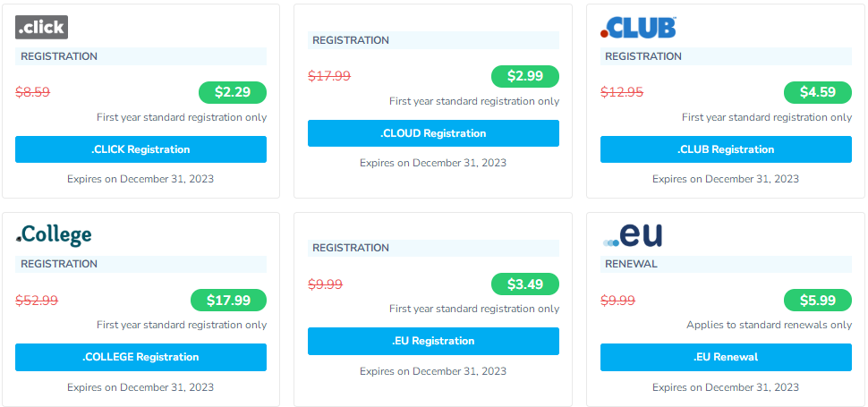This screenshot has width=868, height=407.
Task: Click the .EU Renewal button
Action: coord(726,357)
